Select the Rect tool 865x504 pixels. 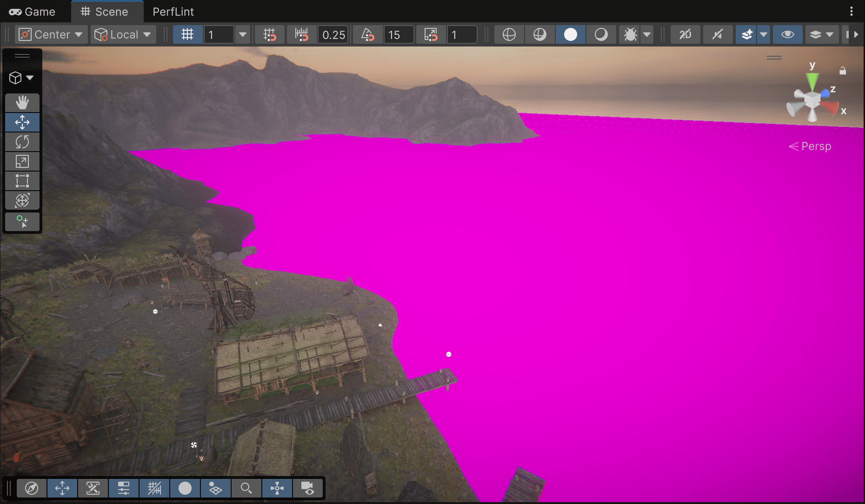point(22,181)
